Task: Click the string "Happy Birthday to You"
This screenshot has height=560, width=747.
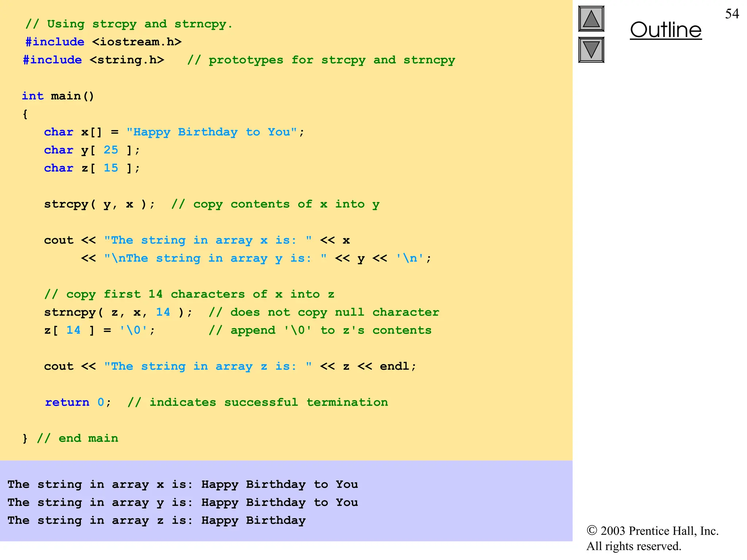Action: coord(212,132)
